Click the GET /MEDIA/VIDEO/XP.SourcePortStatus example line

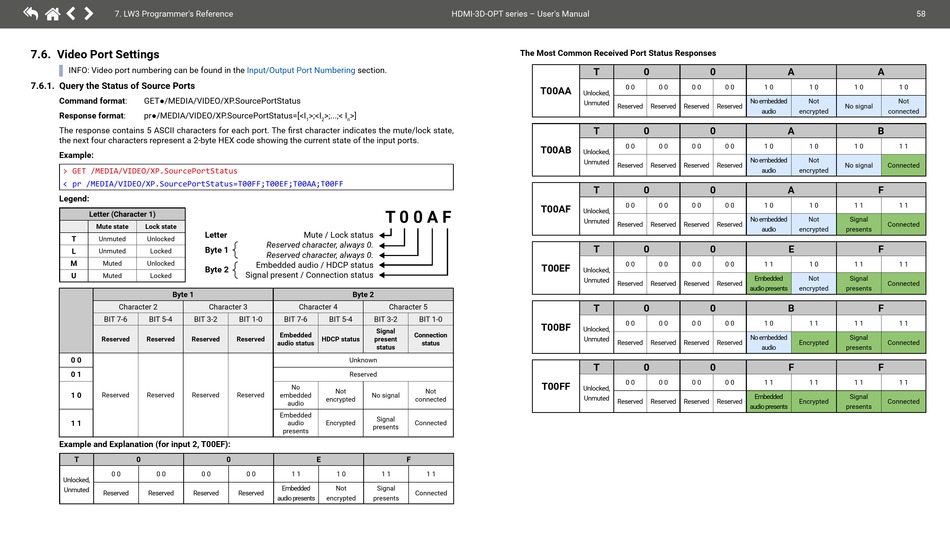pos(150,171)
